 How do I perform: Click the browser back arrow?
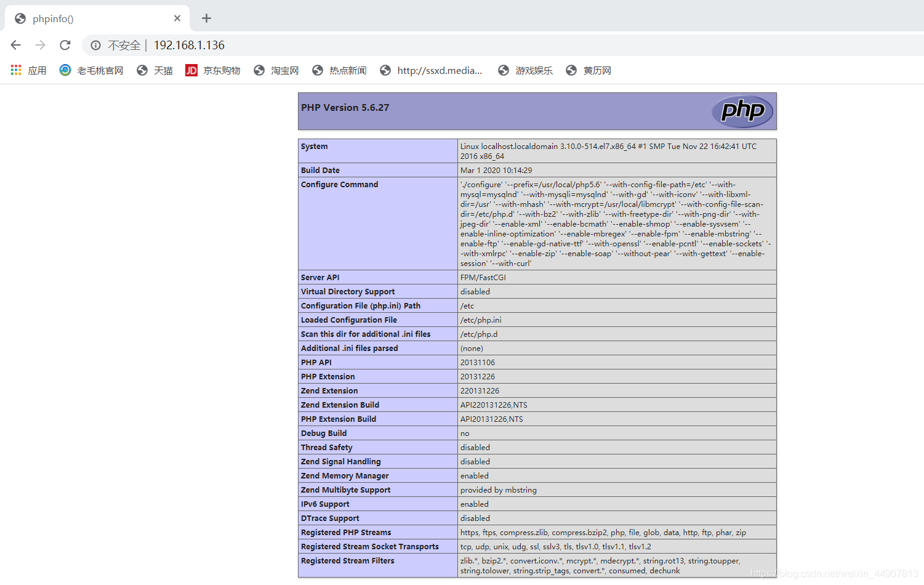pyautogui.click(x=16, y=45)
